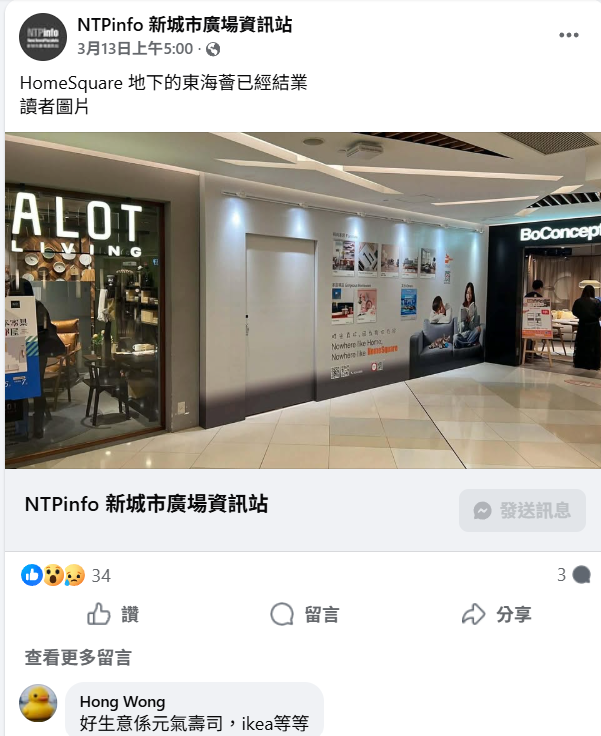The image size is (601, 736).
Task: Click Hong Wong commenter name
Action: point(123,701)
